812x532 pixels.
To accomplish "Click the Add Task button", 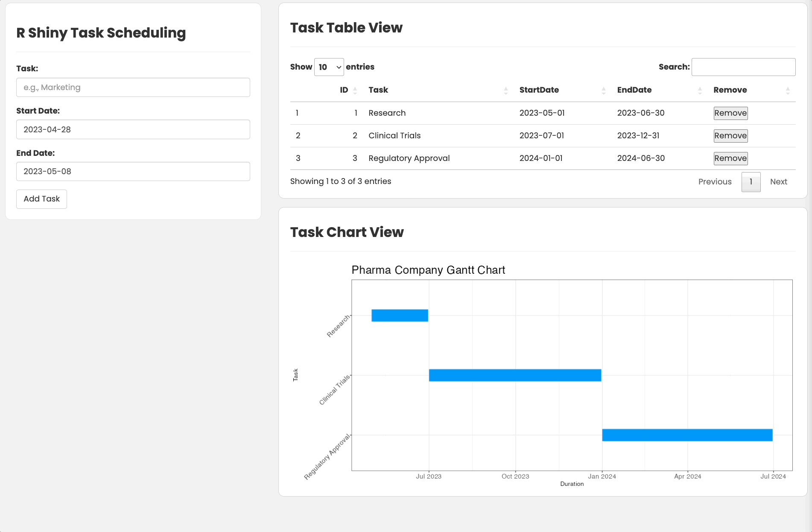I will [41, 199].
